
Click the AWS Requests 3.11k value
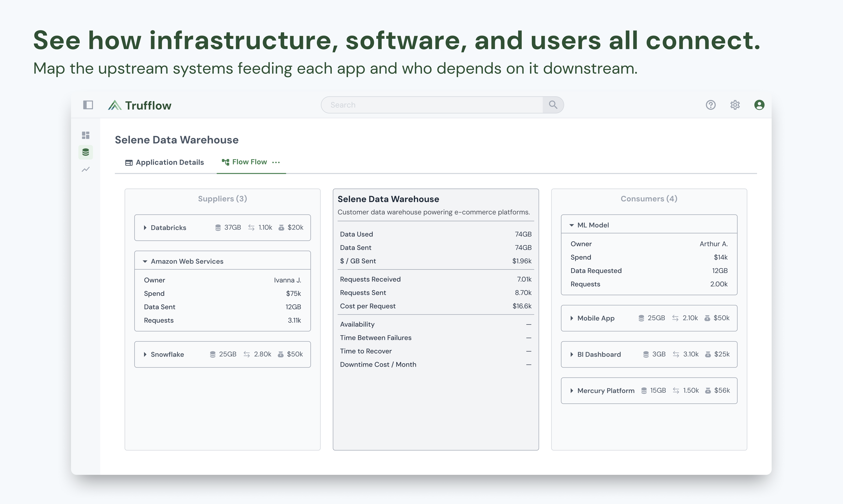[294, 320]
